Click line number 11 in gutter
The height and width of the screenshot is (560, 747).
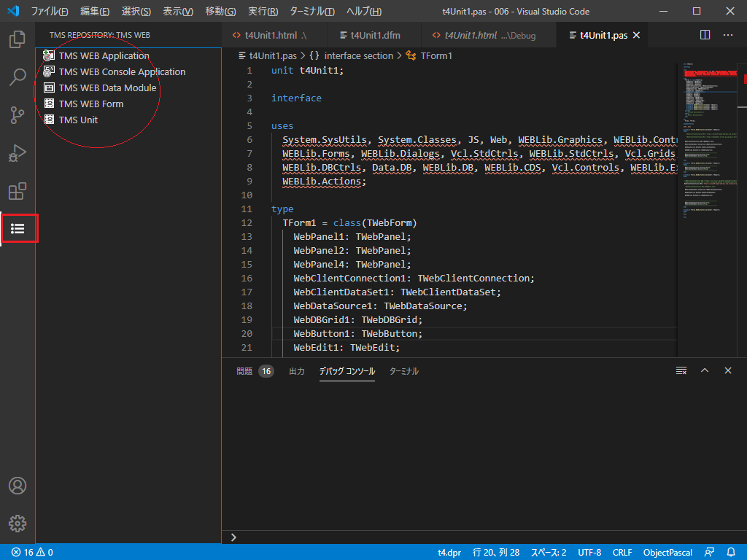pyautogui.click(x=247, y=209)
